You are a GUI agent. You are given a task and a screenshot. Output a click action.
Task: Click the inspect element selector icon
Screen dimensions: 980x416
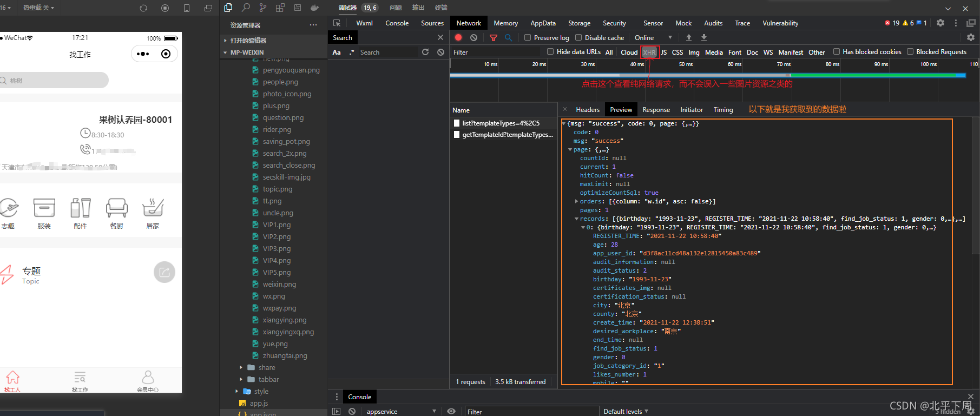click(x=337, y=23)
